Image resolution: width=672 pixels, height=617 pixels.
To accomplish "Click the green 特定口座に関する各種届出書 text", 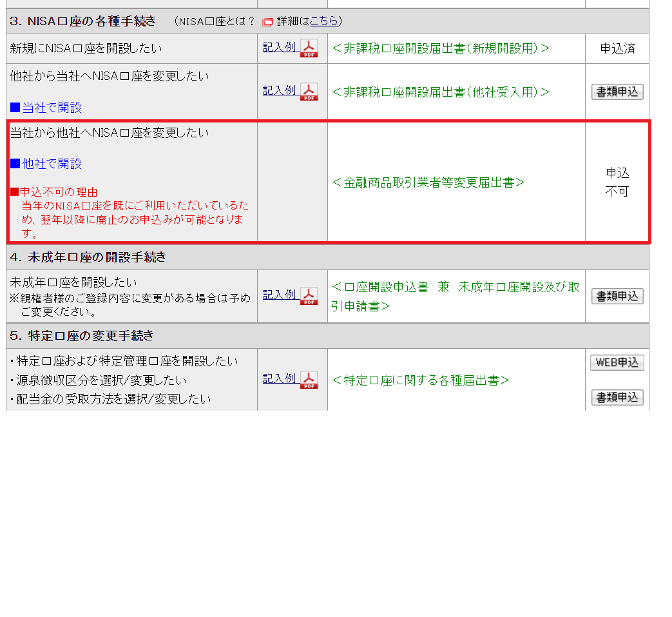I will click(x=421, y=380).
